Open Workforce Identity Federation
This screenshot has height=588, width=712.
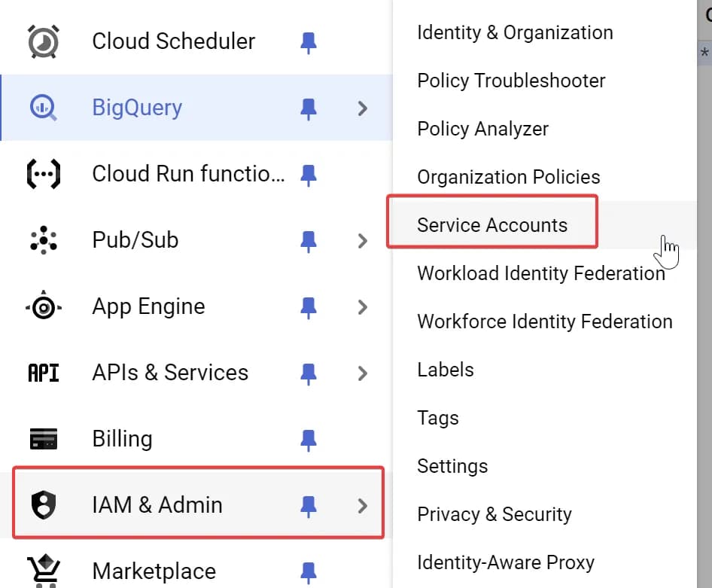tap(545, 321)
